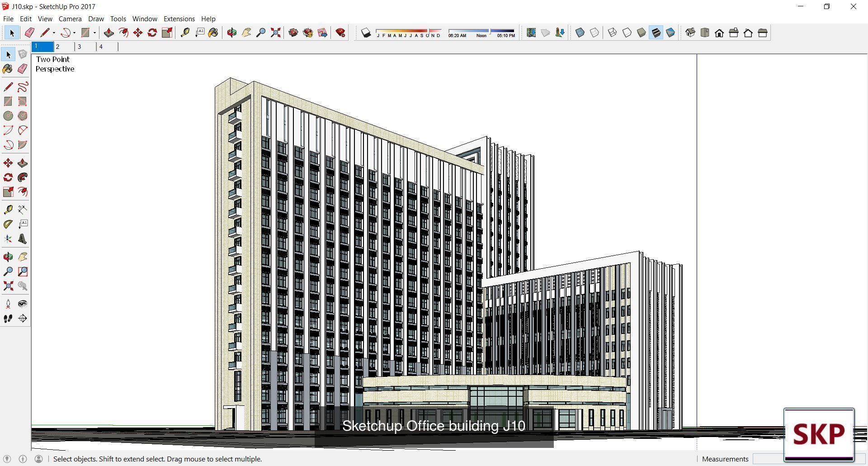Switch to scene tab 2
Image resolution: width=868 pixels, height=466 pixels.
[x=64, y=46]
